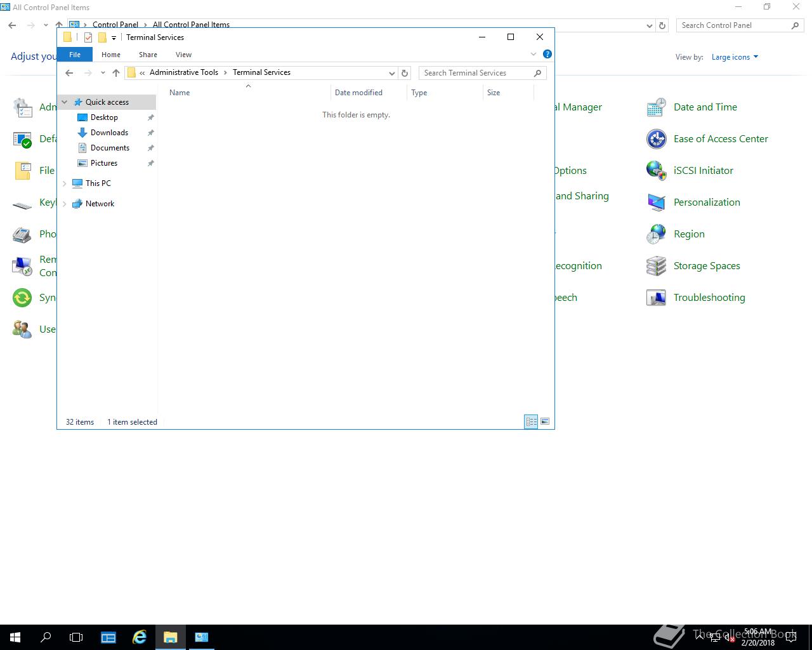Click File Explorer taskbar button
The image size is (812, 650).
pos(171,637)
